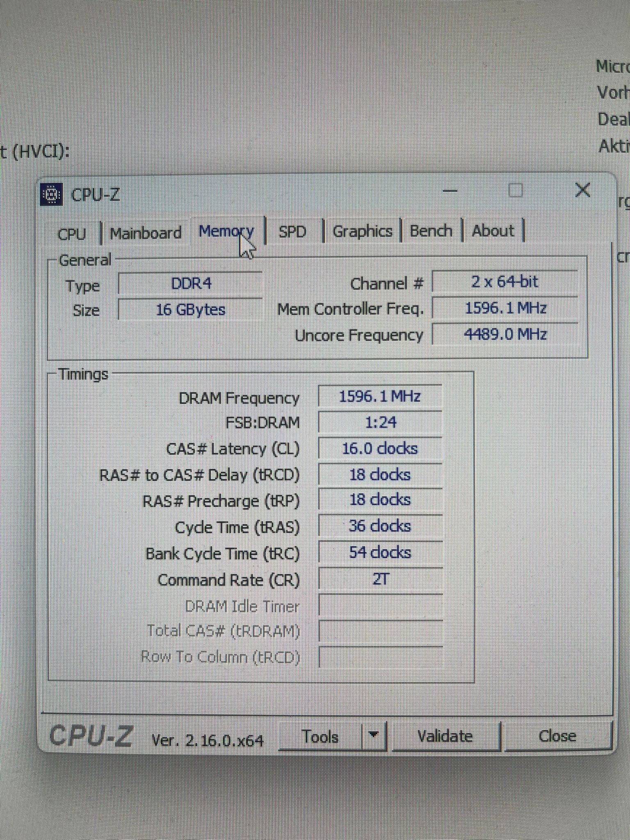Viewport: 630px width, 840px height.
Task: Click the 'Cycle Time (tRAS)' label
Action: [237, 528]
